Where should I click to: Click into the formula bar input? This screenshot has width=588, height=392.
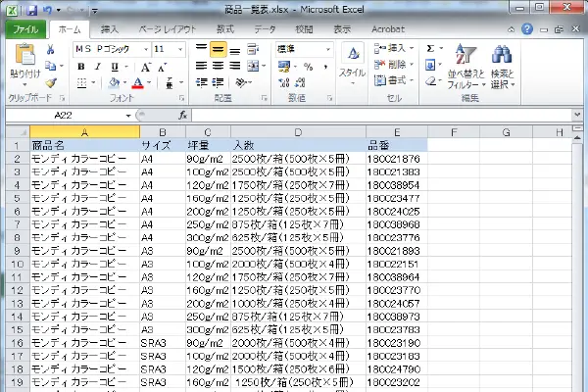coord(382,116)
